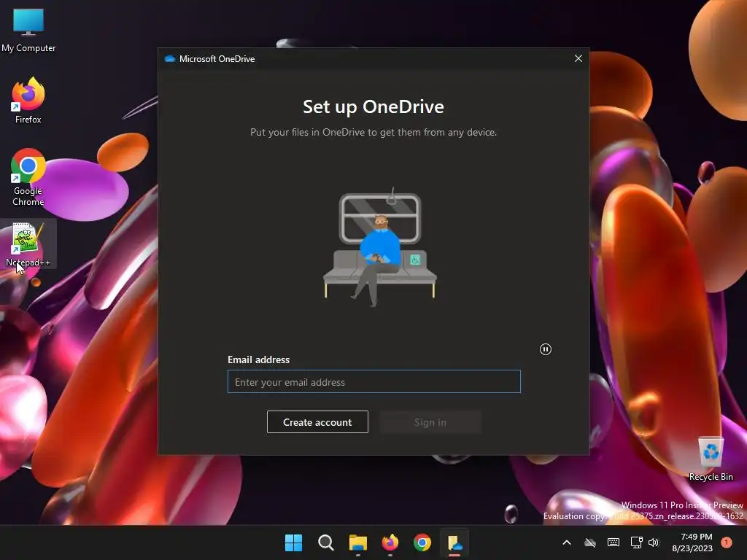Click the OneDrive cloud icon in title bar
This screenshot has height=560, width=747.
click(x=169, y=59)
